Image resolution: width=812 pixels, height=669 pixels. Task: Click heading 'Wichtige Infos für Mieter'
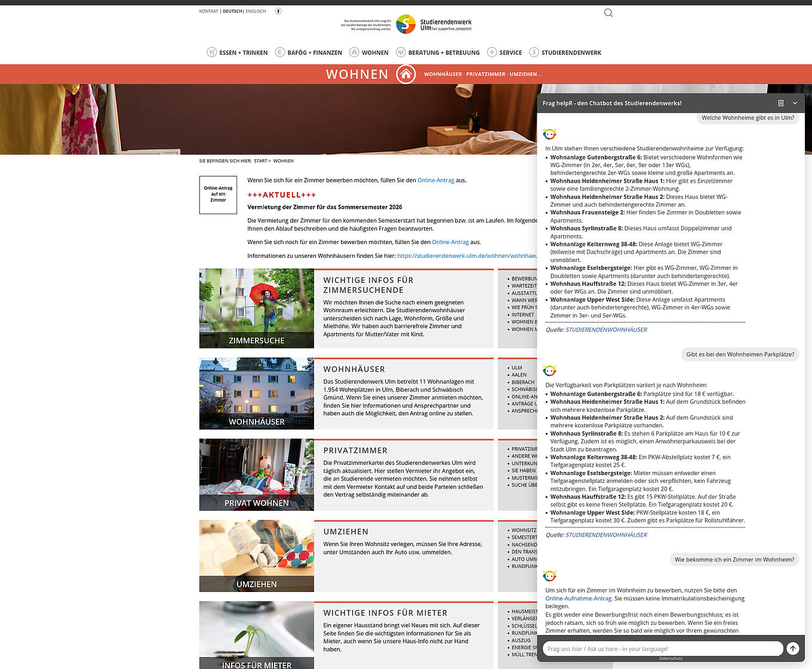[x=385, y=613]
